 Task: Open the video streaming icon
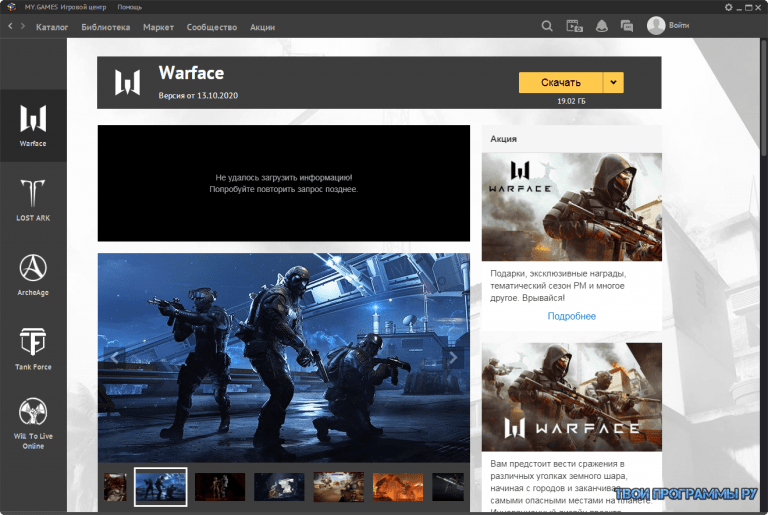tap(574, 26)
